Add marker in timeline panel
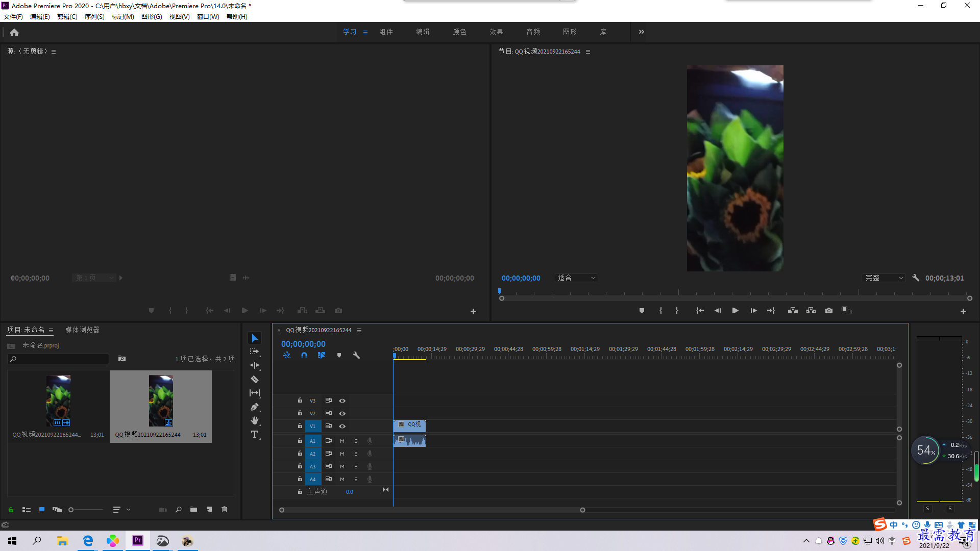 click(x=339, y=355)
